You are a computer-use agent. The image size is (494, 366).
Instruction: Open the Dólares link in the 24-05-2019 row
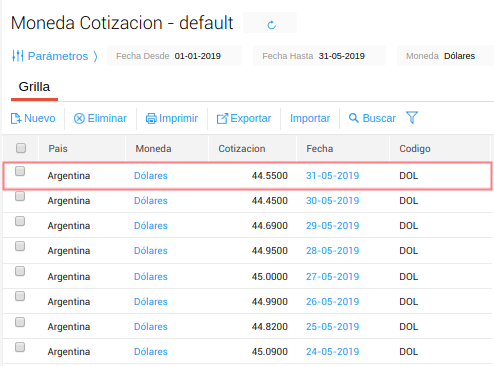(151, 352)
